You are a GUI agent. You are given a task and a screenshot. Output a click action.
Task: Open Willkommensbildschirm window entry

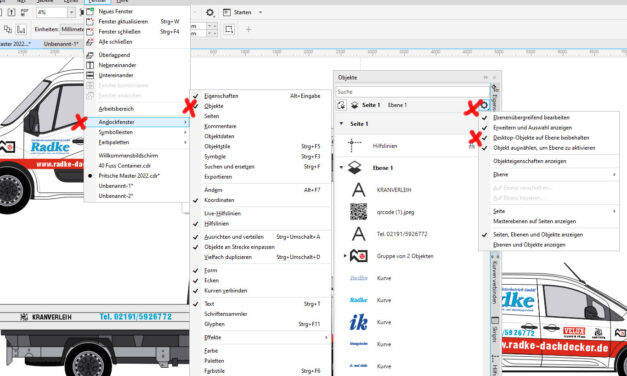(128, 156)
